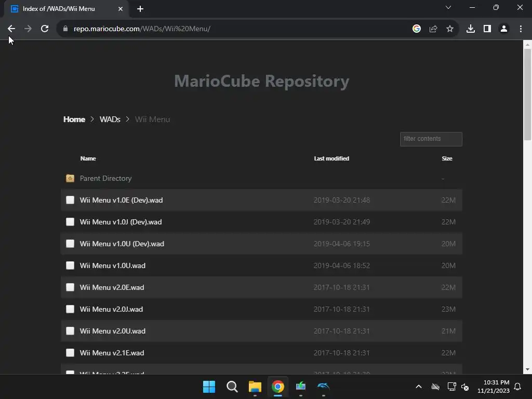Download Wii Menu v1.0U (Dev).wad
The image size is (532, 399).
point(122,244)
